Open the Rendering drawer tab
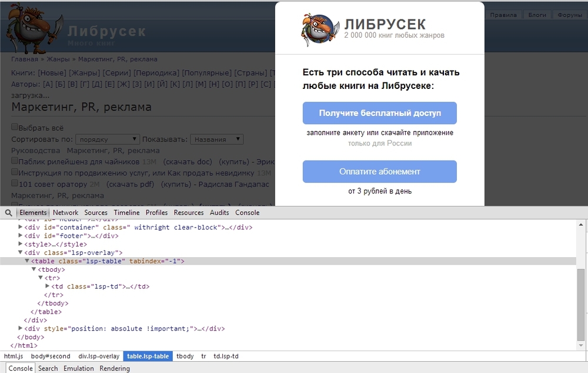Viewport: 588px width, 373px height. (x=115, y=368)
